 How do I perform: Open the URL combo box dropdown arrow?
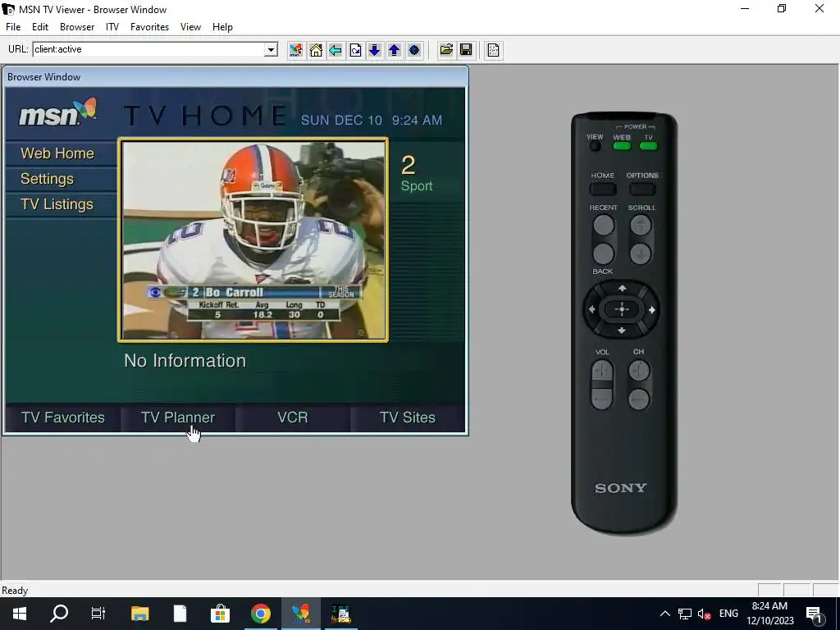[x=271, y=50]
